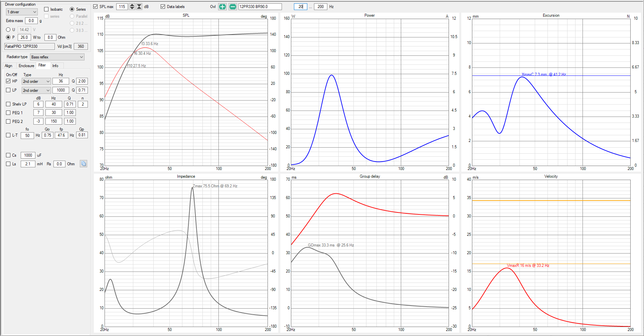Click the Shelv LP dB field
This screenshot has height=336, width=644.
click(x=38, y=104)
